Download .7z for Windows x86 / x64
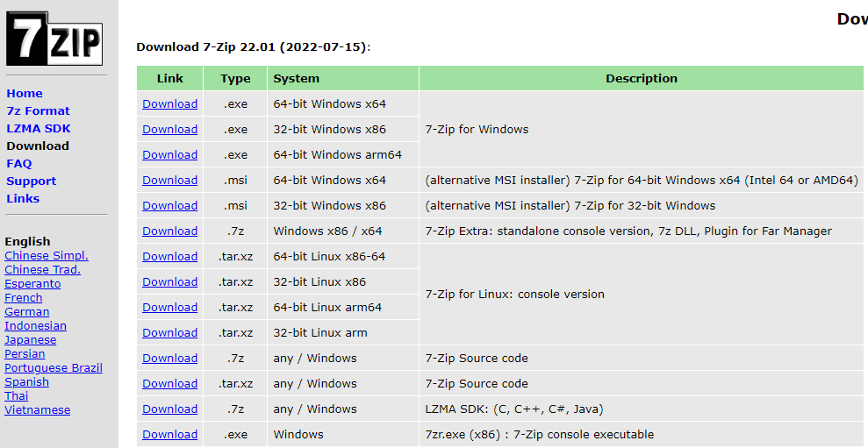 170,231
